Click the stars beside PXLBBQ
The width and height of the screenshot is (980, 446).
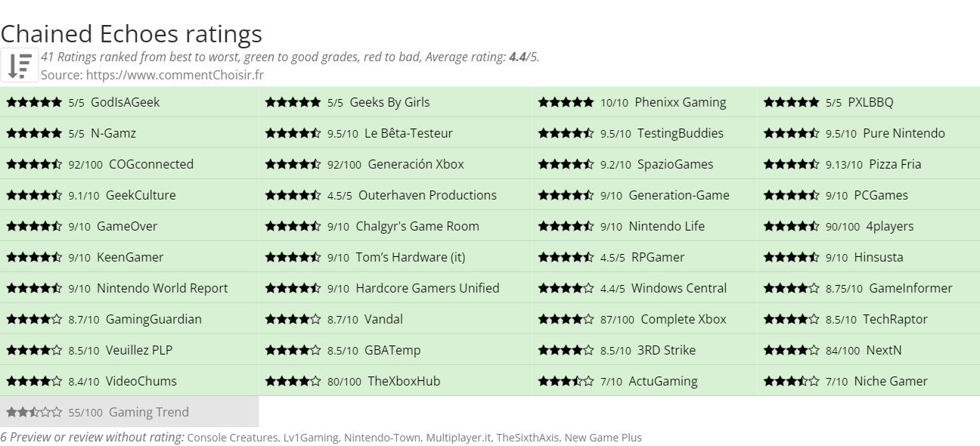[792, 102]
